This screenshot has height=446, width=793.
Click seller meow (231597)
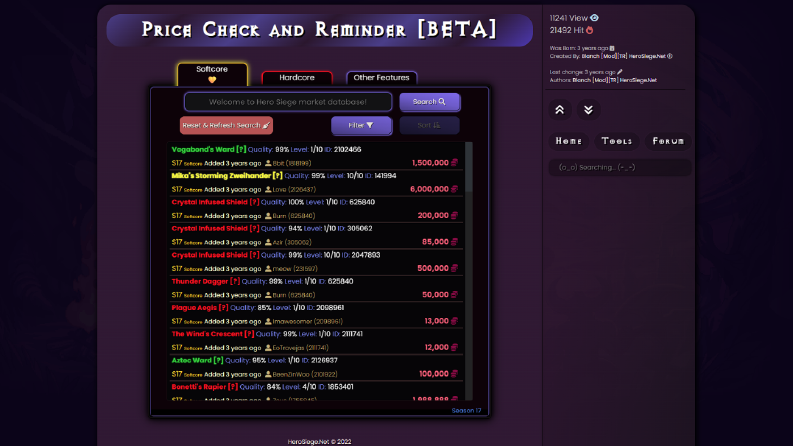click(295, 269)
